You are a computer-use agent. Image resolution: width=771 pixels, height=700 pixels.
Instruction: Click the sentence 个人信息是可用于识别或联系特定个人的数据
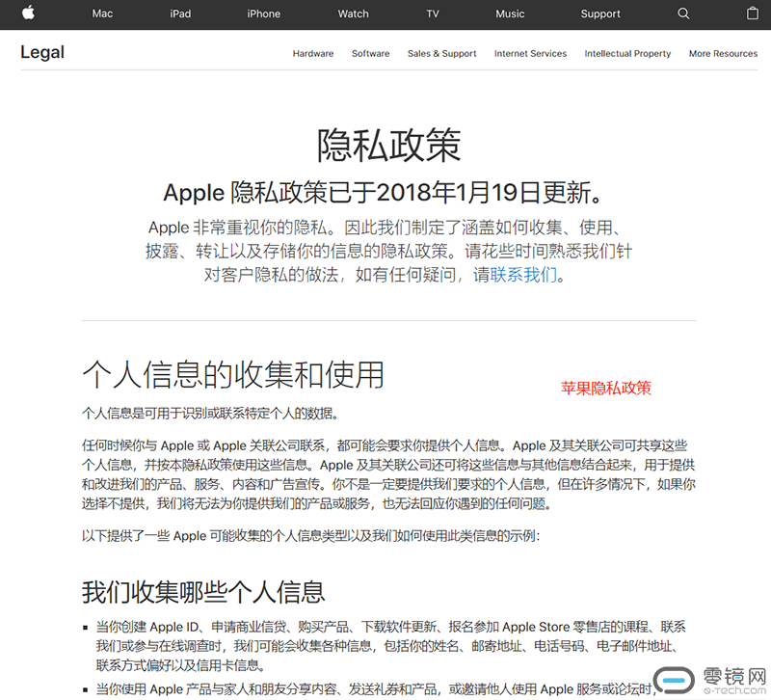tap(210, 414)
